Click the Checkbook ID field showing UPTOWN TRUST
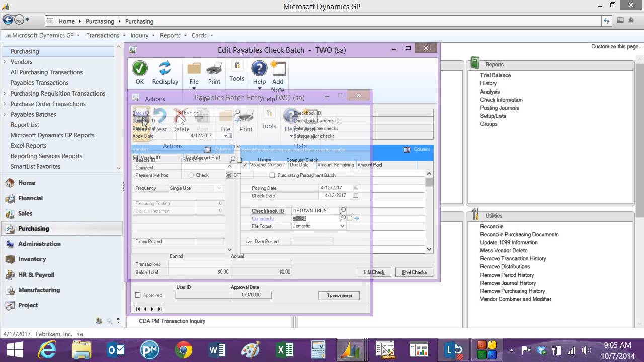The height and width of the screenshot is (362, 644). pos(315,210)
